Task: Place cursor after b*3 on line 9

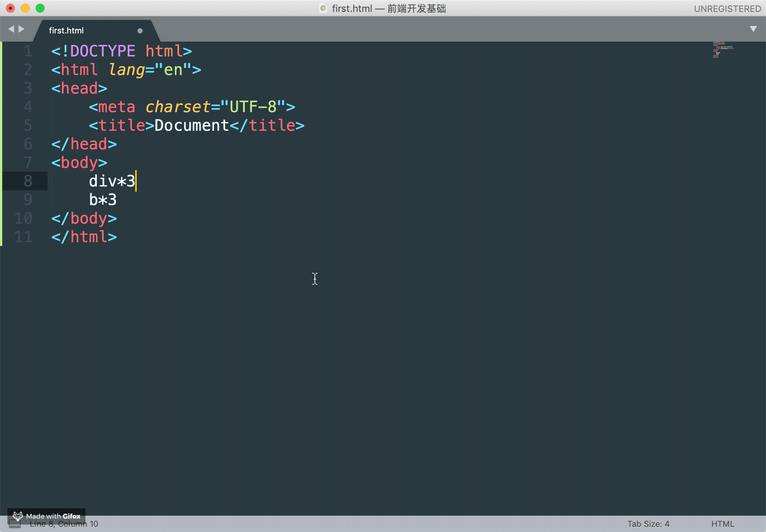Action: [x=117, y=200]
